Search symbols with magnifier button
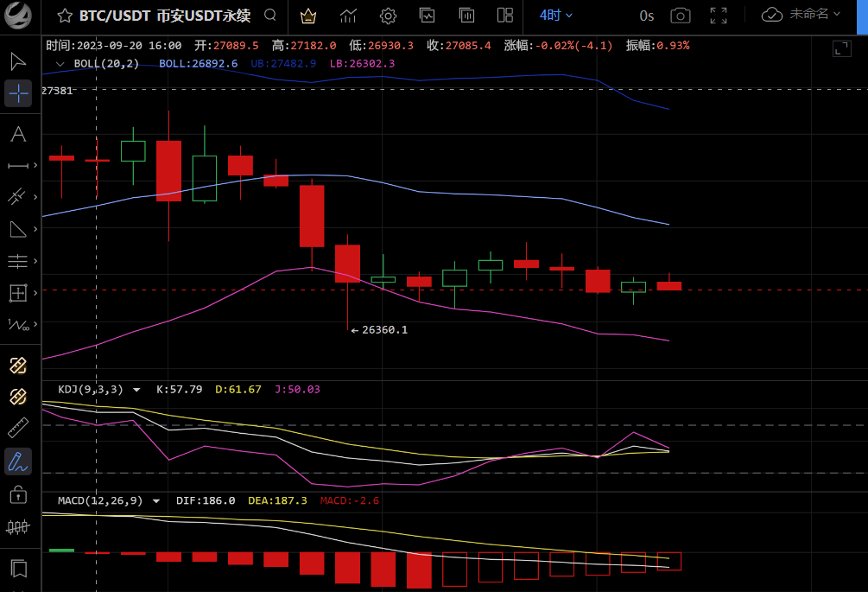This screenshot has width=868, height=592. point(270,15)
